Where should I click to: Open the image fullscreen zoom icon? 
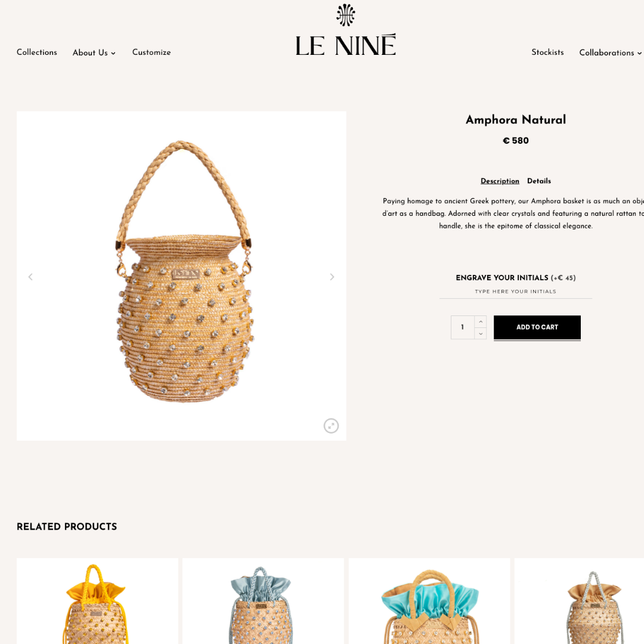click(x=331, y=426)
